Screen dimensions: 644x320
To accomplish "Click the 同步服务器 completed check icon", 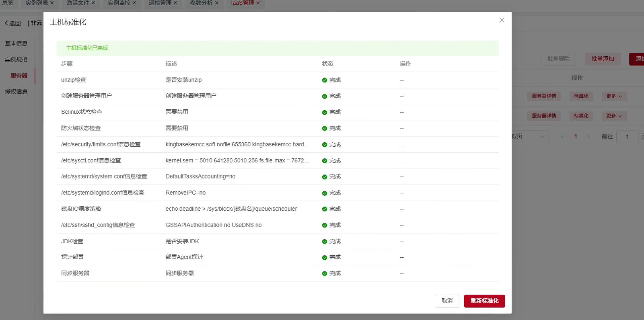I will pos(324,274).
